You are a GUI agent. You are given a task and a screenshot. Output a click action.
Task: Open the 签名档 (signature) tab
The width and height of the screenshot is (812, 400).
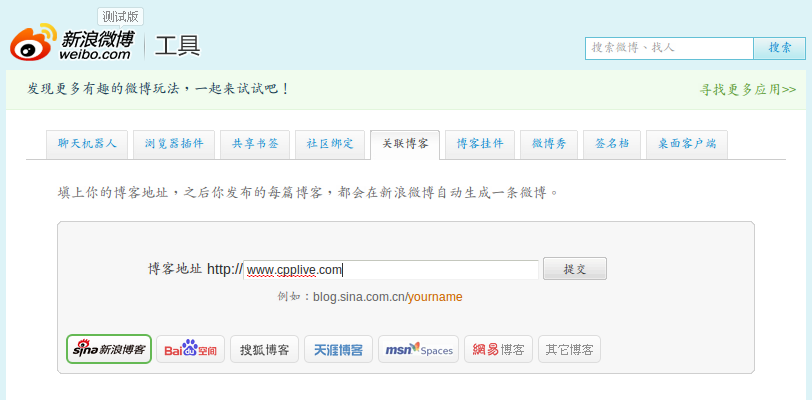pyautogui.click(x=612, y=144)
